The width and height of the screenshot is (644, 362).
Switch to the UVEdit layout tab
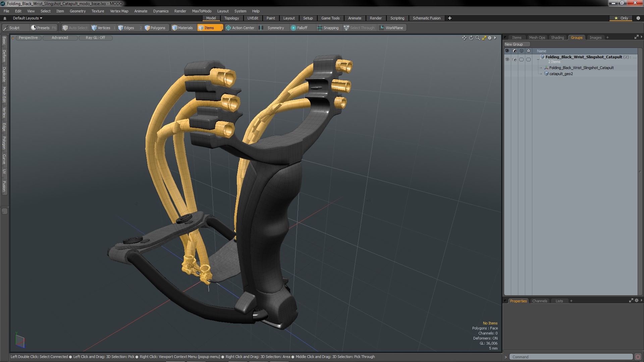(x=253, y=18)
